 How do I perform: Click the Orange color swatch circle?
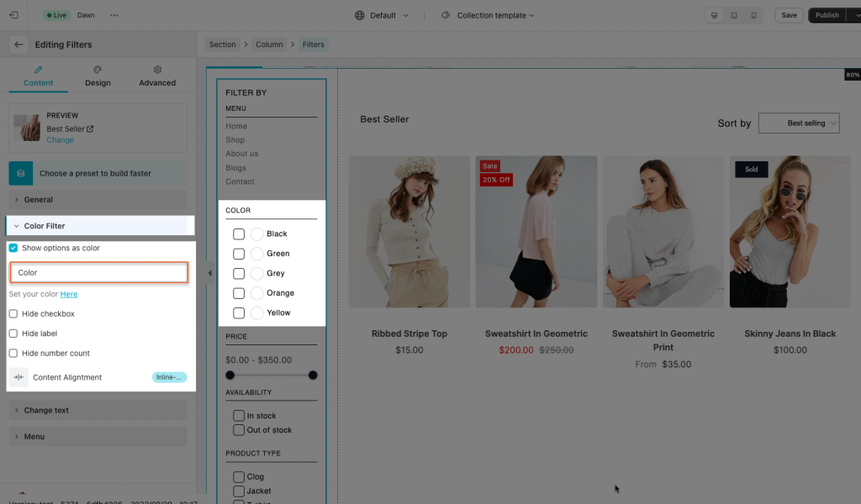(256, 293)
